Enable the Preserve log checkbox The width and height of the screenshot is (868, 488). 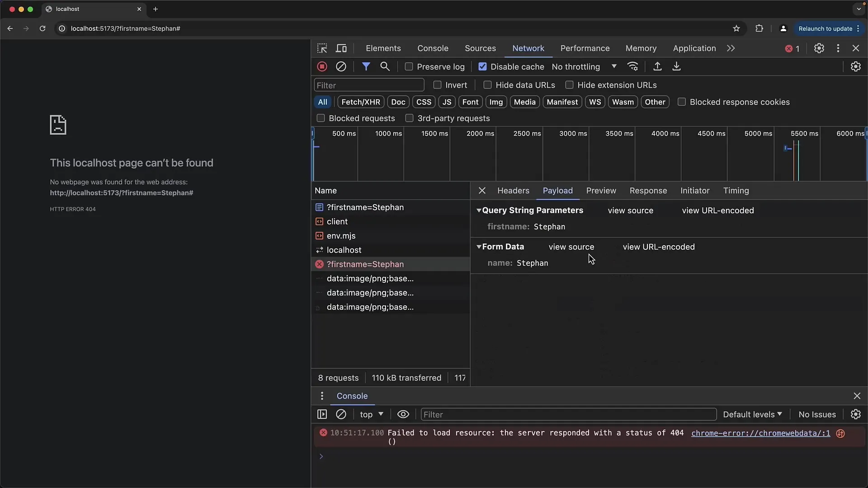pos(409,66)
